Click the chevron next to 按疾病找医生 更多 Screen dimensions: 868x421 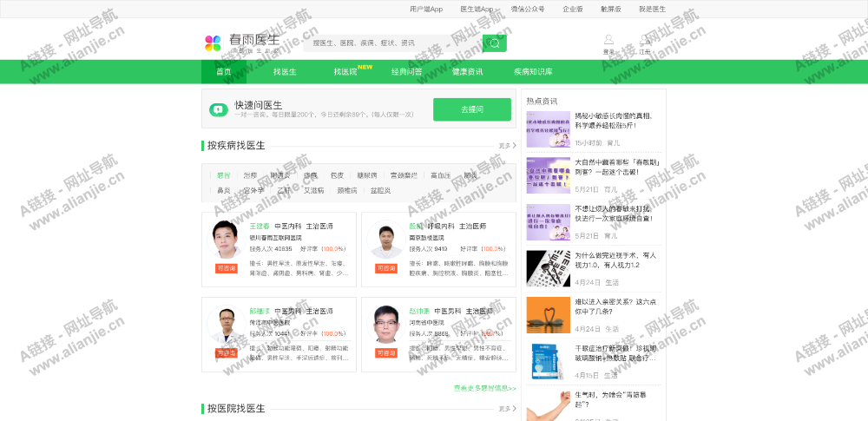[514, 146]
